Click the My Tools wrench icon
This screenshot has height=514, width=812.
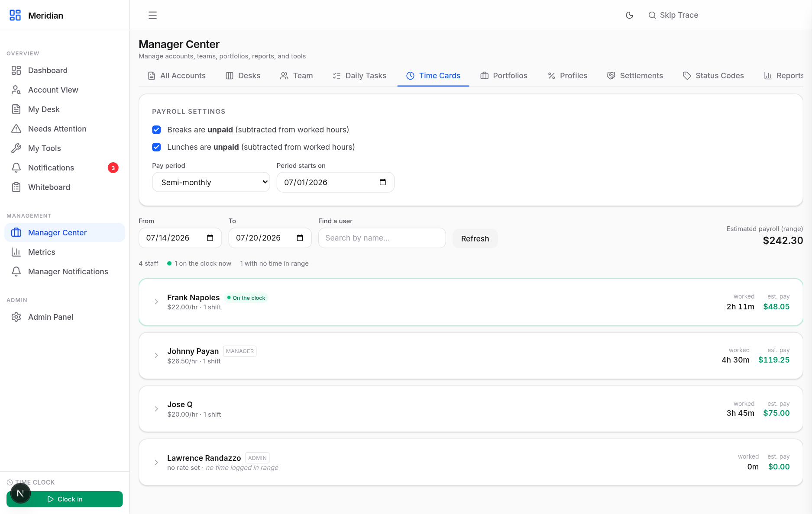pyautogui.click(x=16, y=148)
